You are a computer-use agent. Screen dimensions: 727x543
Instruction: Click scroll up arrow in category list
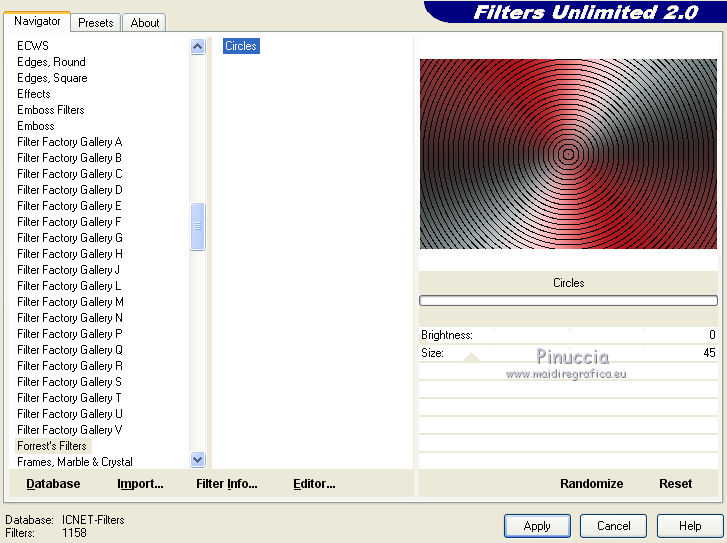click(198, 46)
